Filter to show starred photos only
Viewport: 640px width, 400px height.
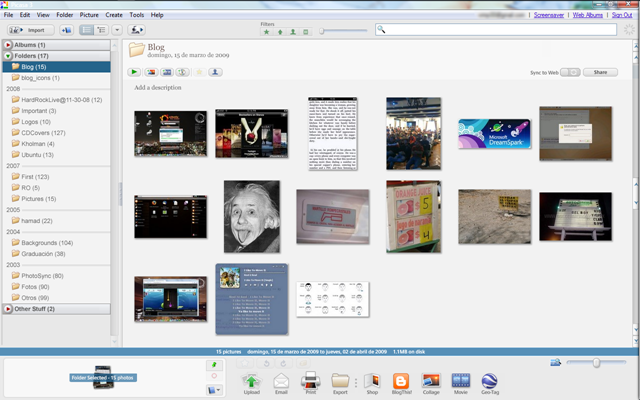[x=267, y=32]
